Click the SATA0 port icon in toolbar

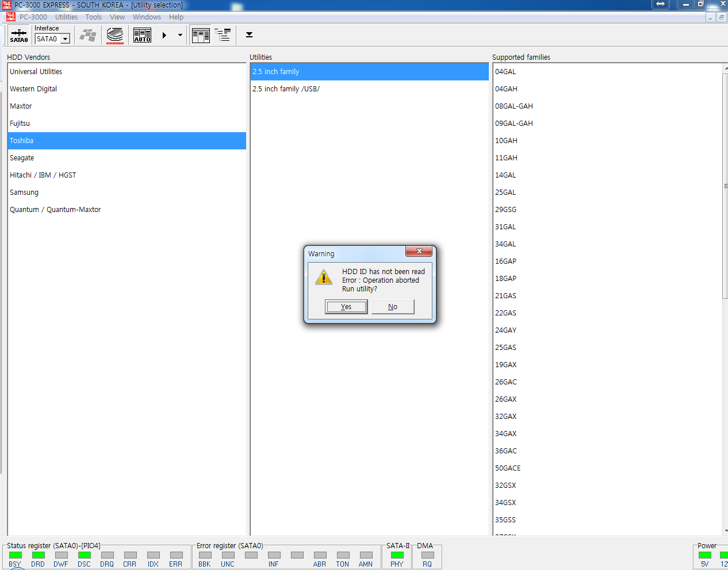point(19,35)
